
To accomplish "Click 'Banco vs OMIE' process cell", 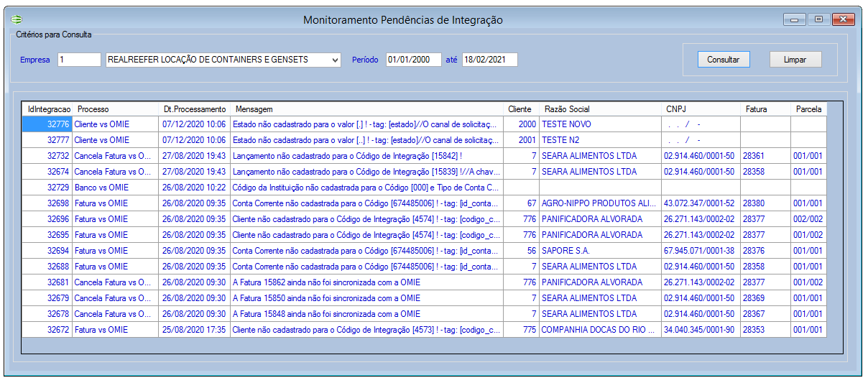I will coord(116,188).
